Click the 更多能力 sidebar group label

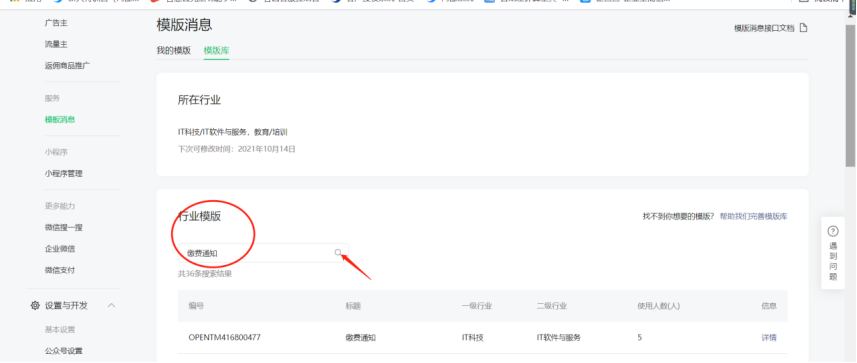(x=60, y=206)
